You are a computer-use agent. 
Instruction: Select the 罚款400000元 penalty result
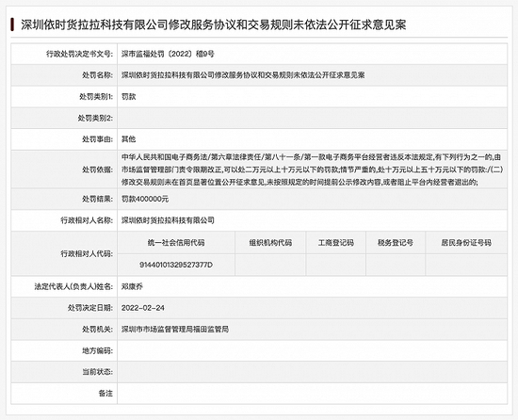tap(145, 199)
